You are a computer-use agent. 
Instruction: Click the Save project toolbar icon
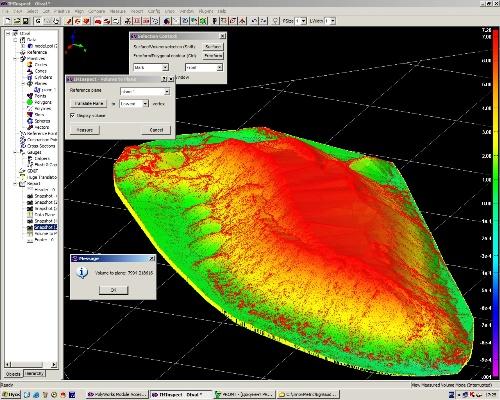pos(26,21)
